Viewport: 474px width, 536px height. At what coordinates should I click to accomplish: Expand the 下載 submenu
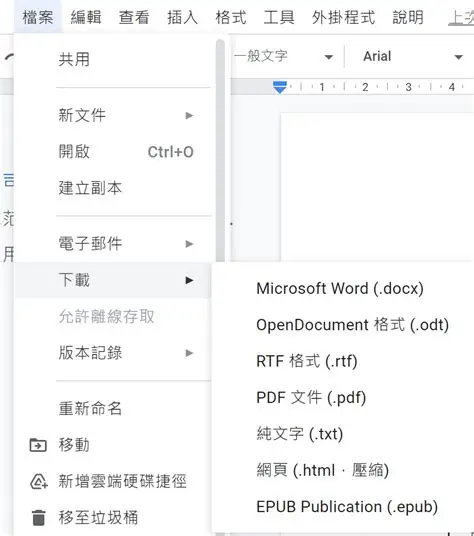[113, 280]
